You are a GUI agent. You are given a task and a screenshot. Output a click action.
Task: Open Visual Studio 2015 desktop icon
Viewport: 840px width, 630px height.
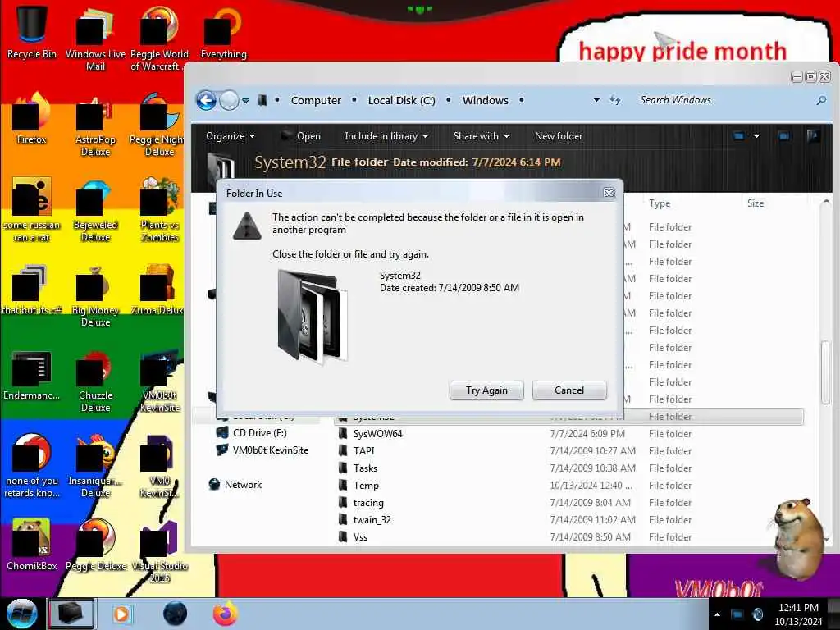(x=159, y=550)
